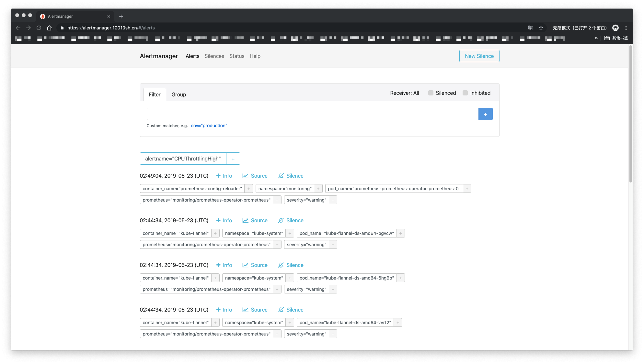Click the env="production" example link
This screenshot has width=644, height=364.
(209, 126)
